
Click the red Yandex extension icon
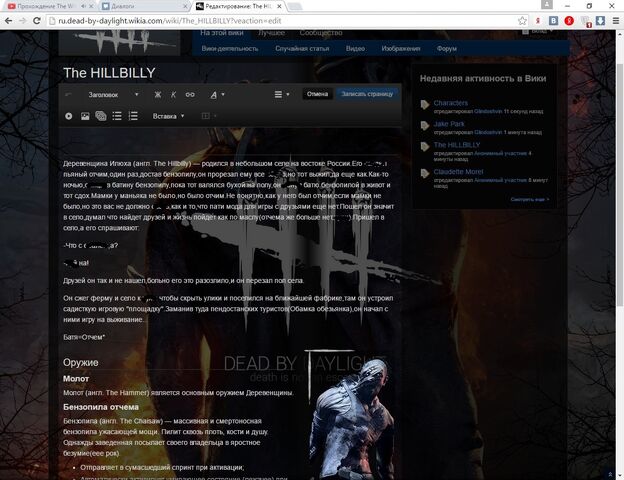569,21
